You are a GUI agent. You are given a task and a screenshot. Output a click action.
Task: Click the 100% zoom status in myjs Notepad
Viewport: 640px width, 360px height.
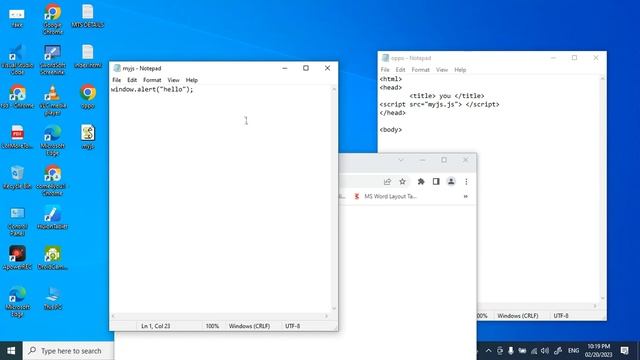[212, 326]
